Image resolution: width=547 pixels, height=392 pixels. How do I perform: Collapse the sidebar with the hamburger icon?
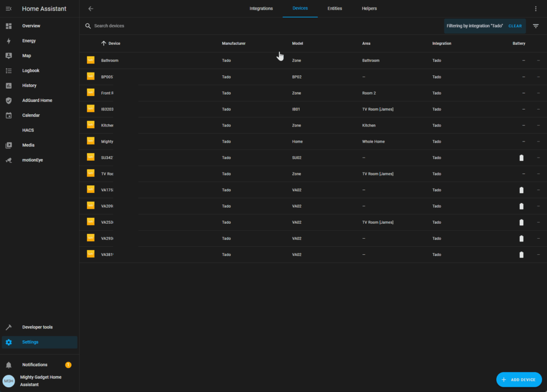click(9, 9)
